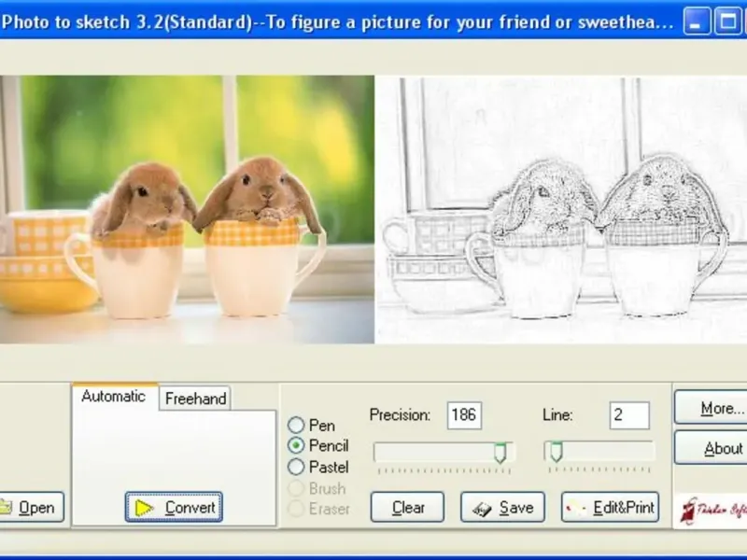Viewport: 747px width, 560px height.
Task: Click the icon on Edit&Print button
Action: 575,509
